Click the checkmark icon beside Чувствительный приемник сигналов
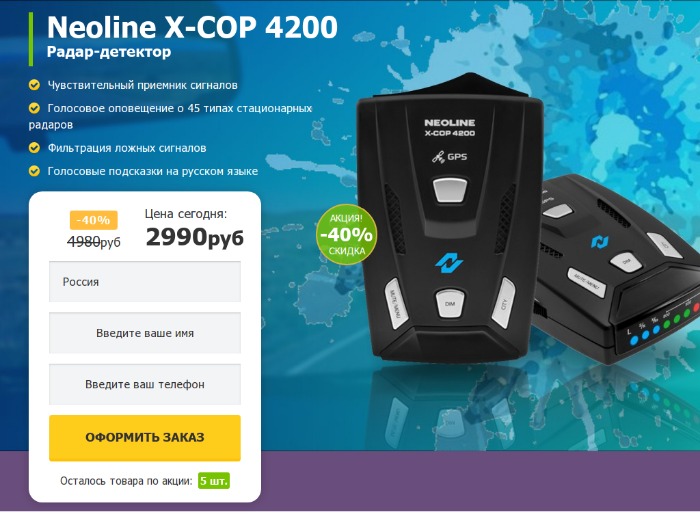The width and height of the screenshot is (700, 525). pyautogui.click(x=34, y=85)
